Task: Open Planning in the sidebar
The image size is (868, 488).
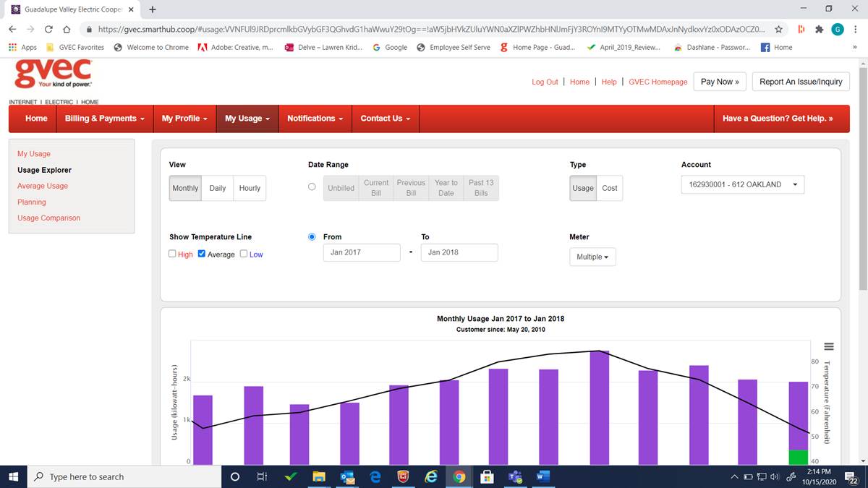Action: pyautogui.click(x=32, y=202)
